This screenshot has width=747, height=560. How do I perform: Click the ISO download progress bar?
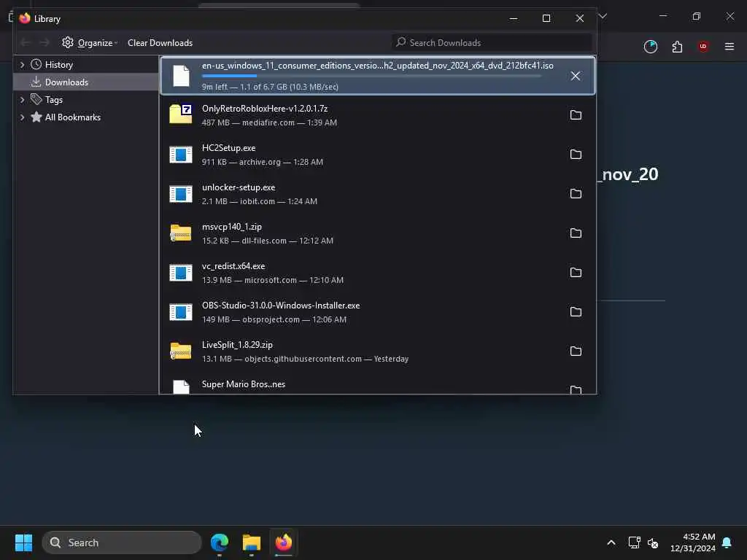click(371, 76)
